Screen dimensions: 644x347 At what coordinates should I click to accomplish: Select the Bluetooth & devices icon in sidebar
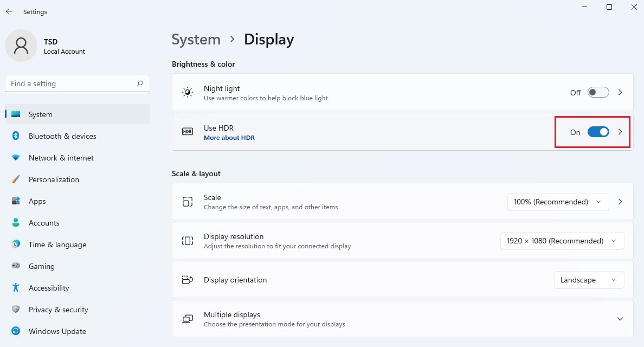[15, 136]
